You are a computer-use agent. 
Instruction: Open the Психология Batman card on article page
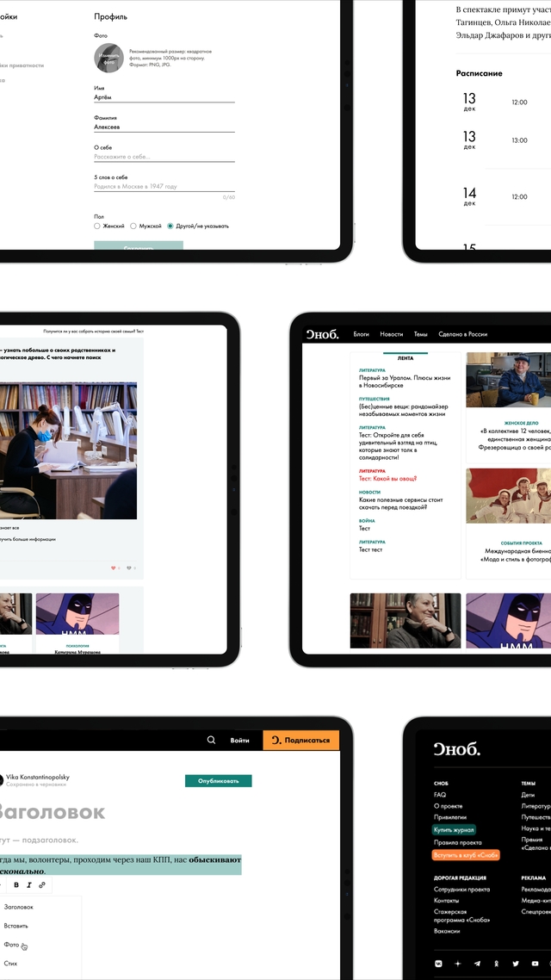pos(77,623)
